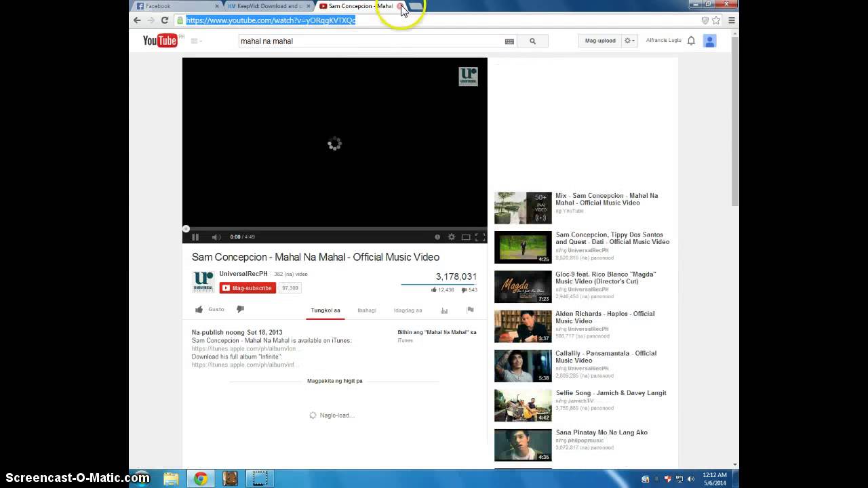This screenshot has height=488, width=868.
Task: Open Gloc-9 Magda video thumbnail
Action: pyautogui.click(x=523, y=287)
